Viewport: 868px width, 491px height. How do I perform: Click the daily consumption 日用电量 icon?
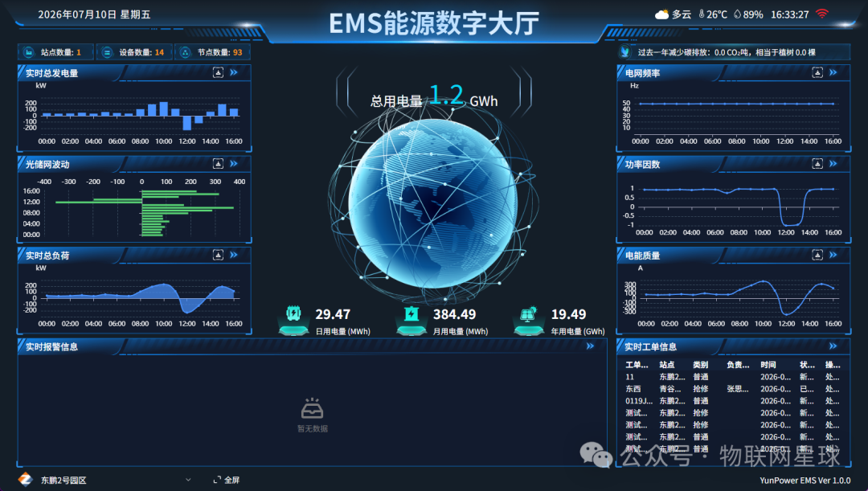[293, 320]
